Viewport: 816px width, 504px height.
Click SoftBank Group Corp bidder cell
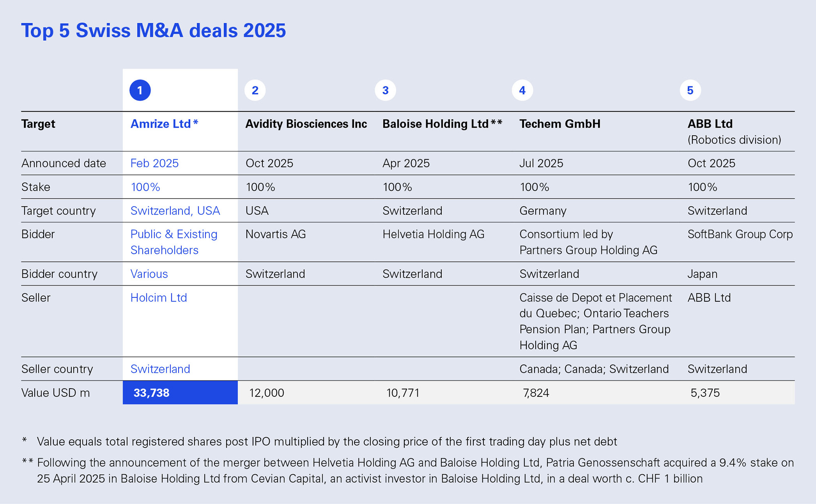(740, 234)
